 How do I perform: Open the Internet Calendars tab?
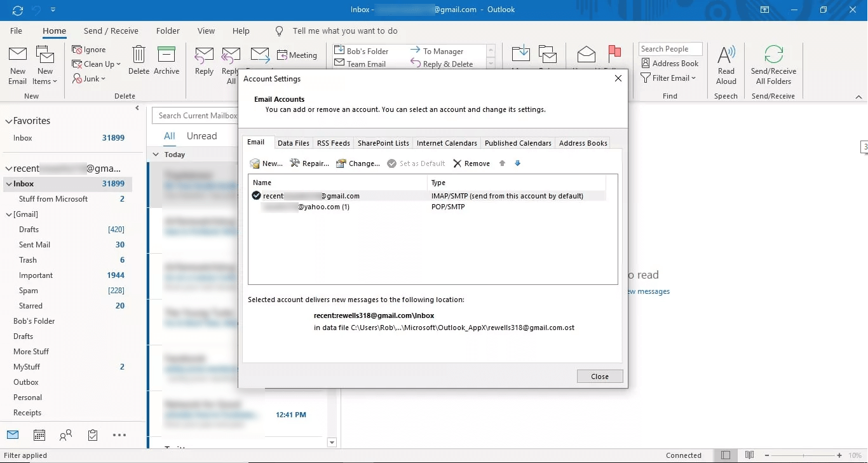pos(447,143)
